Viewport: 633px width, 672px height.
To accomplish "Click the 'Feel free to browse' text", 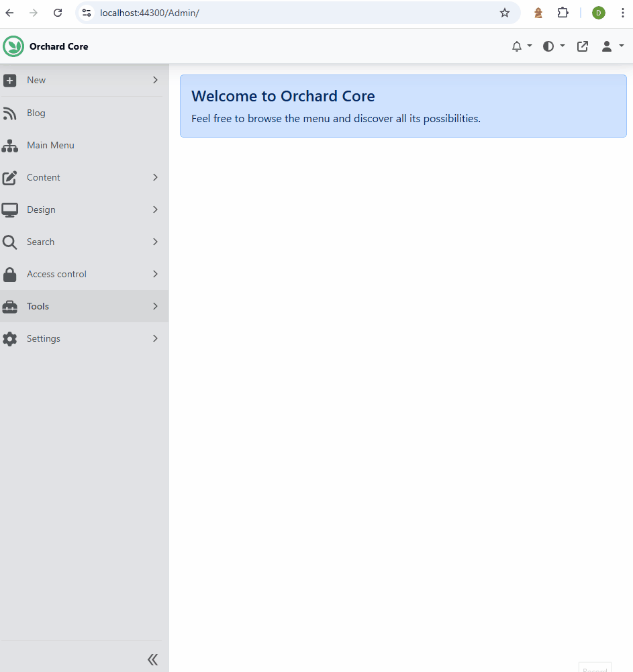I will pos(336,119).
